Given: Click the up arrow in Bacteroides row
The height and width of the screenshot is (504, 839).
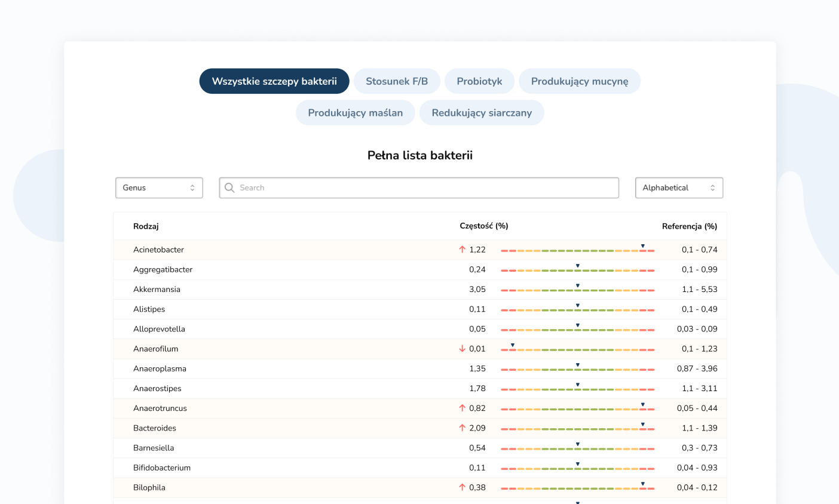Looking at the screenshot, I should (x=462, y=428).
